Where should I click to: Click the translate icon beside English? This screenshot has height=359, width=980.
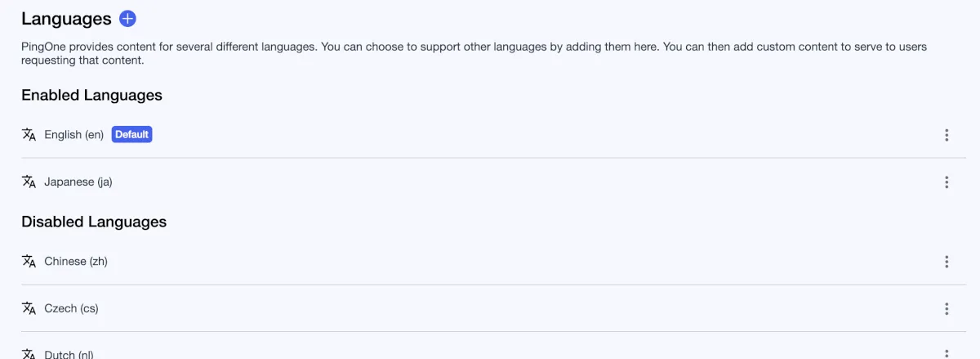point(29,135)
